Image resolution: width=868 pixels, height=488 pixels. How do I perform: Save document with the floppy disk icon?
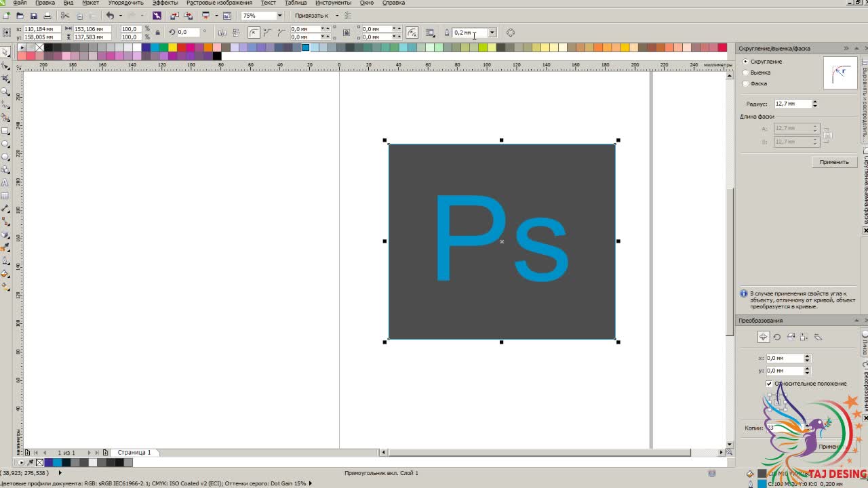[33, 15]
